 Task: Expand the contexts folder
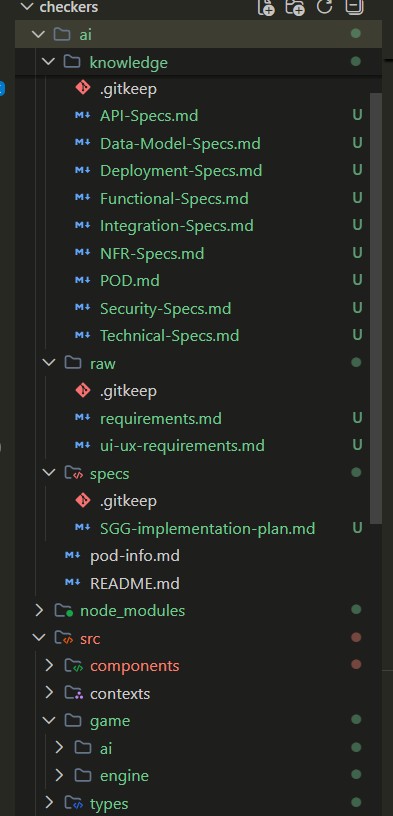tap(49, 693)
